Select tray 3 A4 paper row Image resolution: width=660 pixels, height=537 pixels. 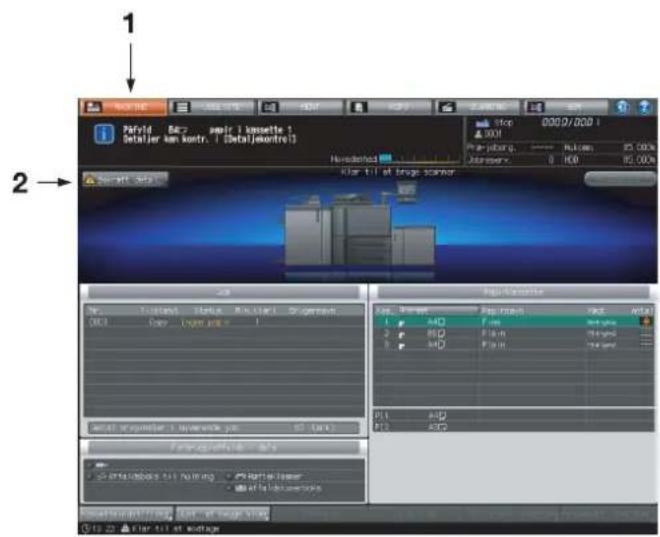click(513, 345)
